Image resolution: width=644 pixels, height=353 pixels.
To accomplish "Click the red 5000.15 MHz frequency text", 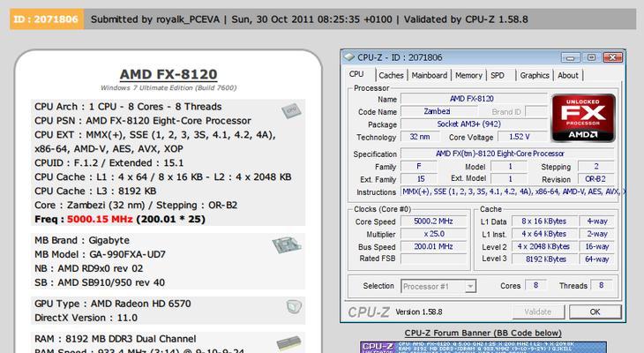I will [100, 219].
